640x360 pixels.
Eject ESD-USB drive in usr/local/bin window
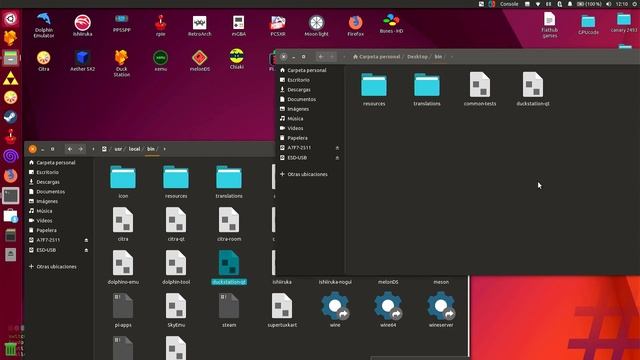pos(86,250)
